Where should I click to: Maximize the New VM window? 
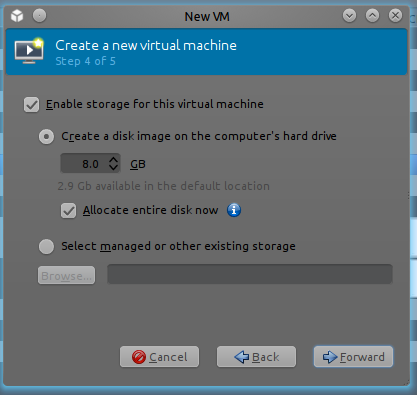(372, 16)
